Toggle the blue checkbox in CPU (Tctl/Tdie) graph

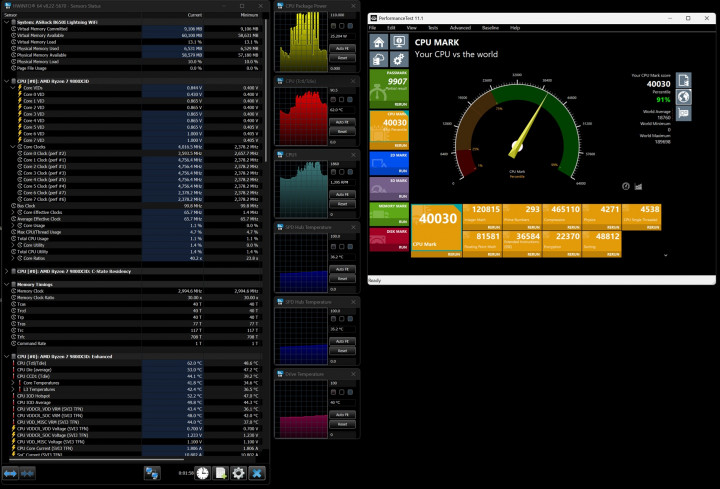coord(350,99)
